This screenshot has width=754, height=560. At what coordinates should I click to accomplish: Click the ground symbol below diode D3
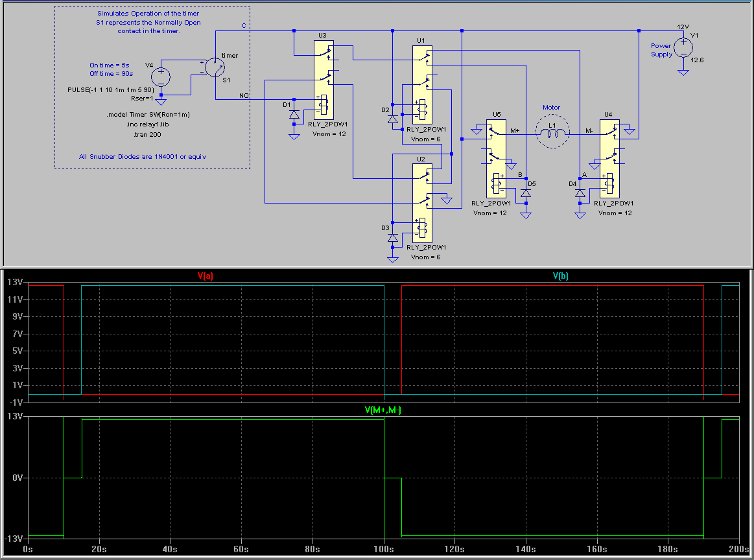click(393, 259)
